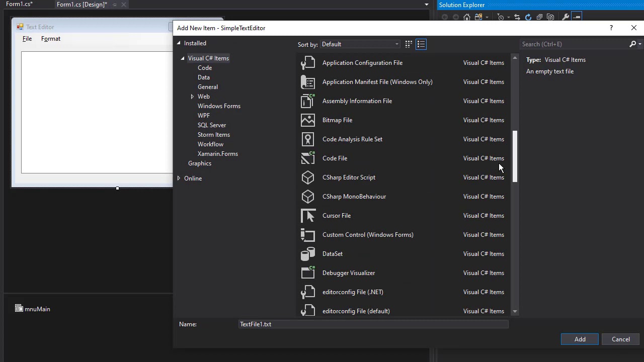Switch templates to small icons list view

coord(421,44)
